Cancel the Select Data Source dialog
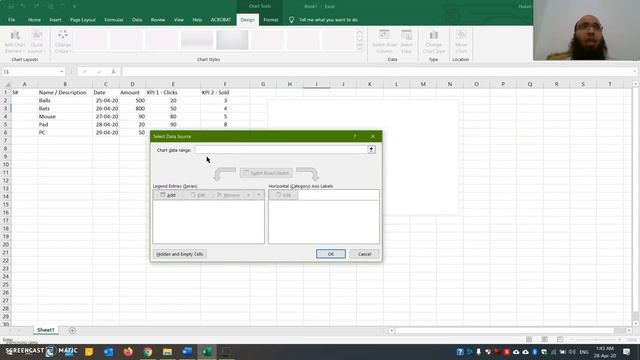The image size is (640, 360). tap(364, 254)
